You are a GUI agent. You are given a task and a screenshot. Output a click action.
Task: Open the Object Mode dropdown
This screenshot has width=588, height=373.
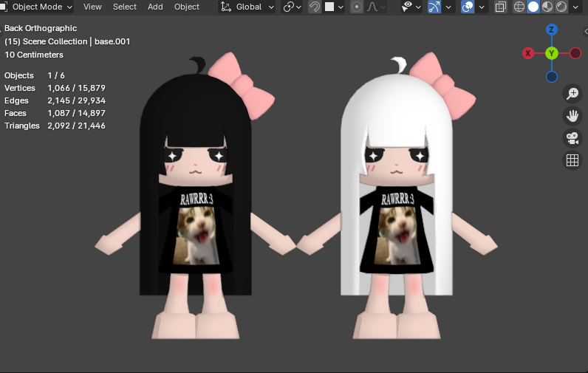click(37, 7)
